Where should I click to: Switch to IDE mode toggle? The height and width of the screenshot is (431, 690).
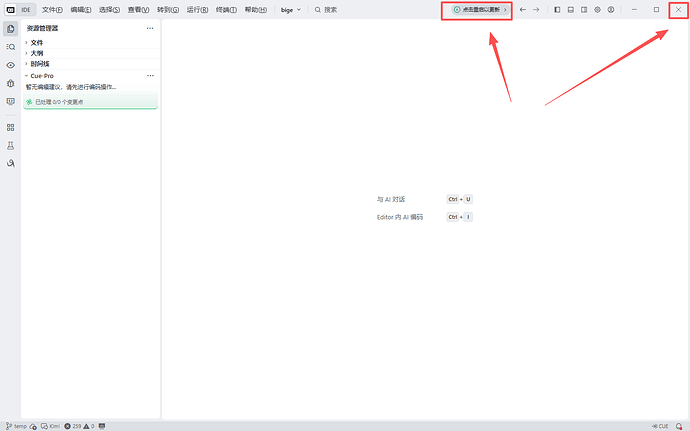[26, 10]
